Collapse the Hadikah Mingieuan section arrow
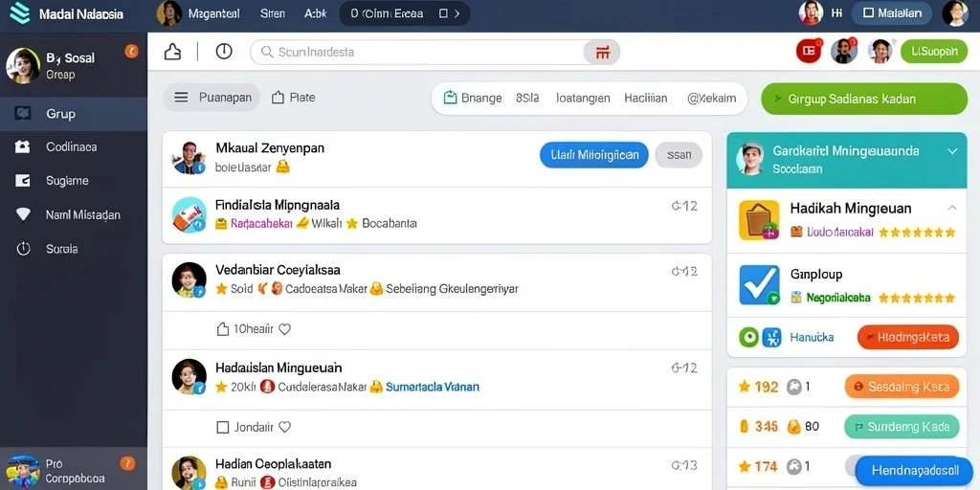Screen dimensions: 980x490 pyautogui.click(x=952, y=208)
